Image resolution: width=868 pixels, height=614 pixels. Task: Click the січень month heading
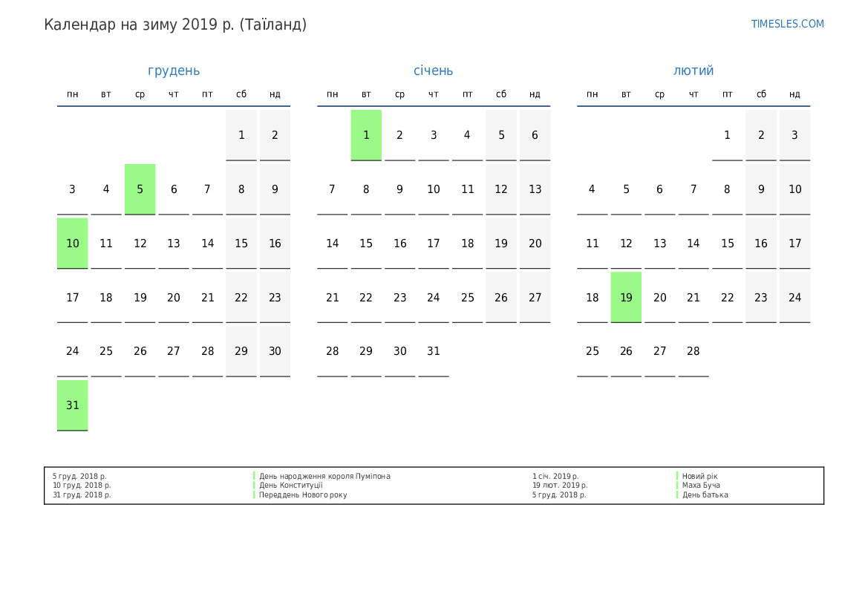433,71
